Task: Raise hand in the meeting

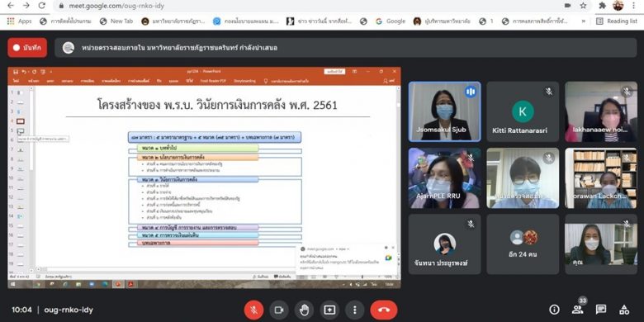Action: (x=305, y=310)
